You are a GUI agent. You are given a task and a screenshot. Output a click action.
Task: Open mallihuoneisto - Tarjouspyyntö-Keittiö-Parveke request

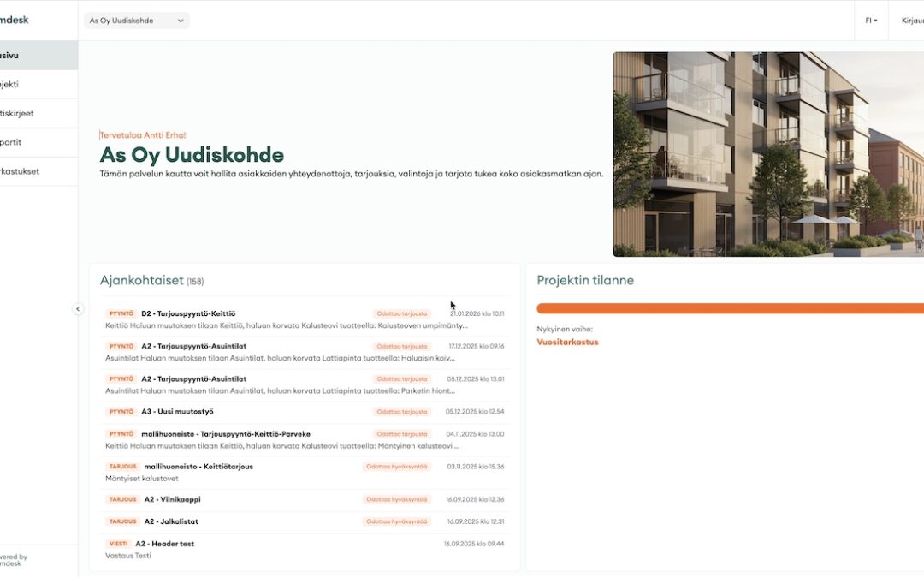pos(226,434)
